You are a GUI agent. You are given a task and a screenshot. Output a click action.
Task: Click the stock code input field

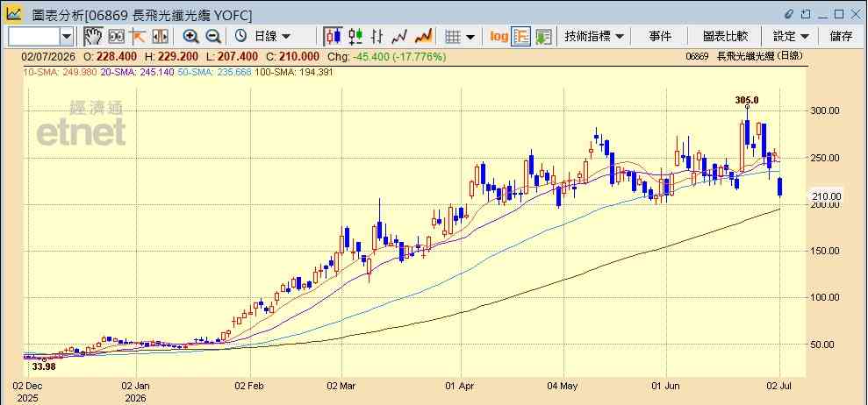(33, 37)
